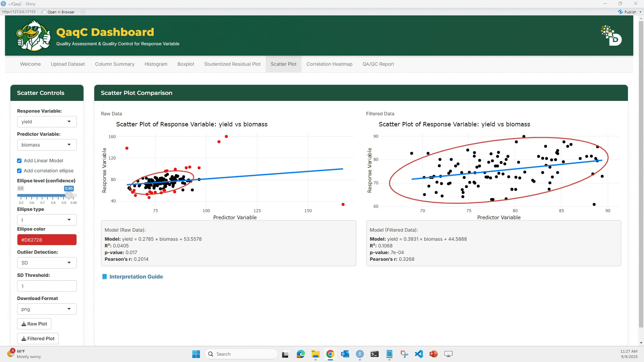The image size is (644, 362).
Task: Open the Interpretation Guide book icon
Action: pyautogui.click(x=104, y=277)
